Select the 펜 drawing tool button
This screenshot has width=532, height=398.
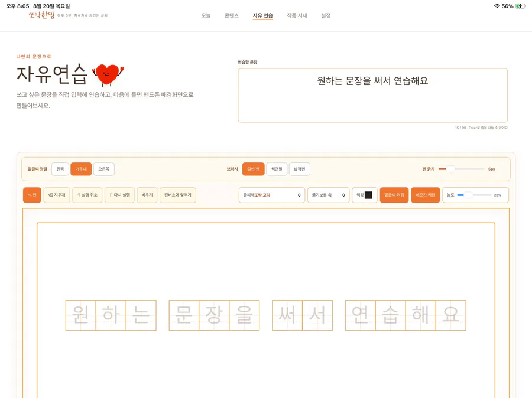tap(32, 195)
